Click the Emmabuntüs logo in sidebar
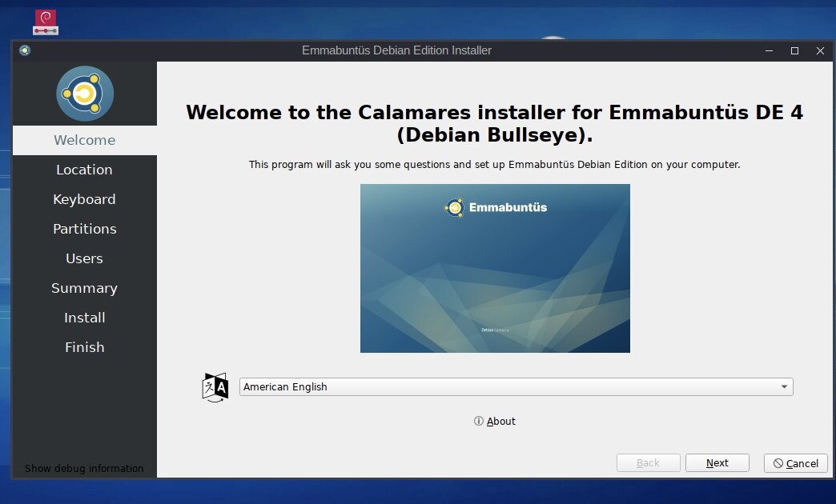The height and width of the screenshot is (504, 836). [85, 94]
